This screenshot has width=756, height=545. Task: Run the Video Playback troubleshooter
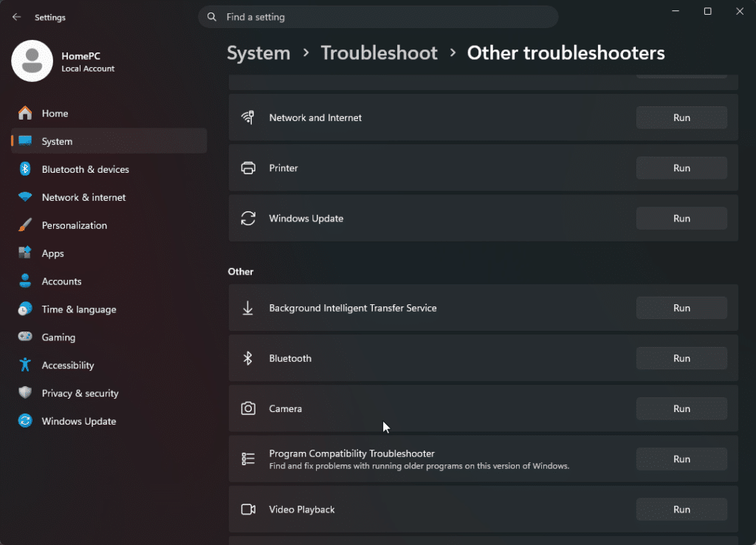pos(681,510)
